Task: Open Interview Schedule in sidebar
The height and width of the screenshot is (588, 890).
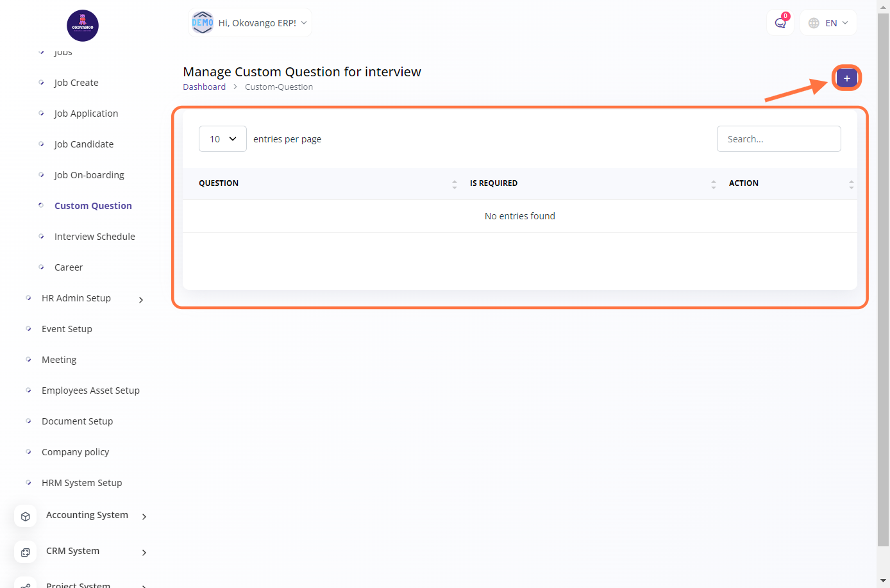Action: tap(94, 237)
